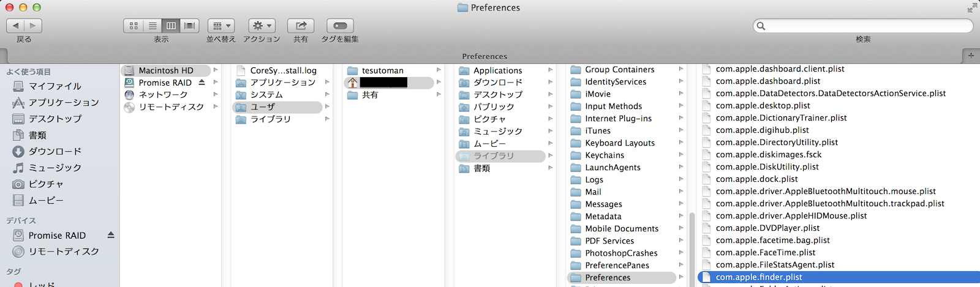980x287 pixels.
Task: Click the Preferences tab title
Action: pyautogui.click(x=484, y=56)
